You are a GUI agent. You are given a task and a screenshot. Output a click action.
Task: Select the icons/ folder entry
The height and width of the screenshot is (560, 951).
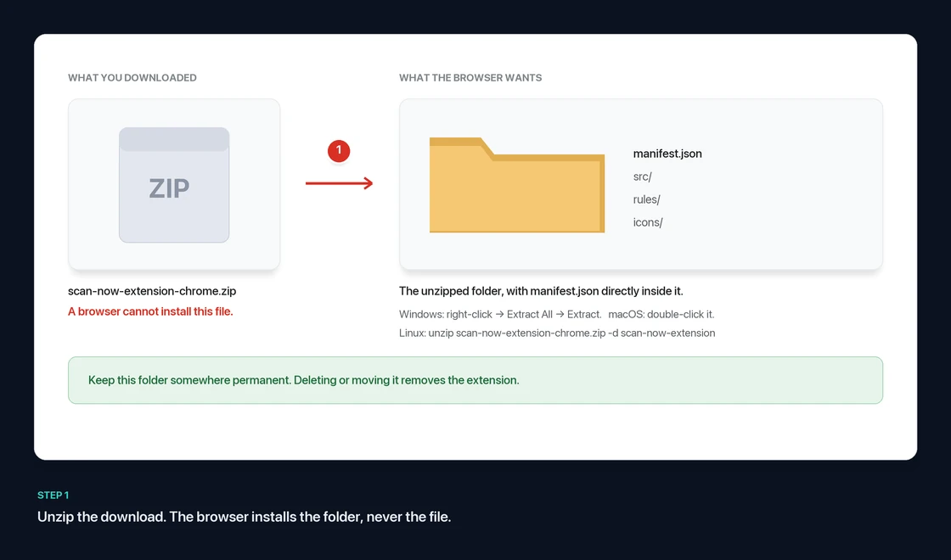647,222
